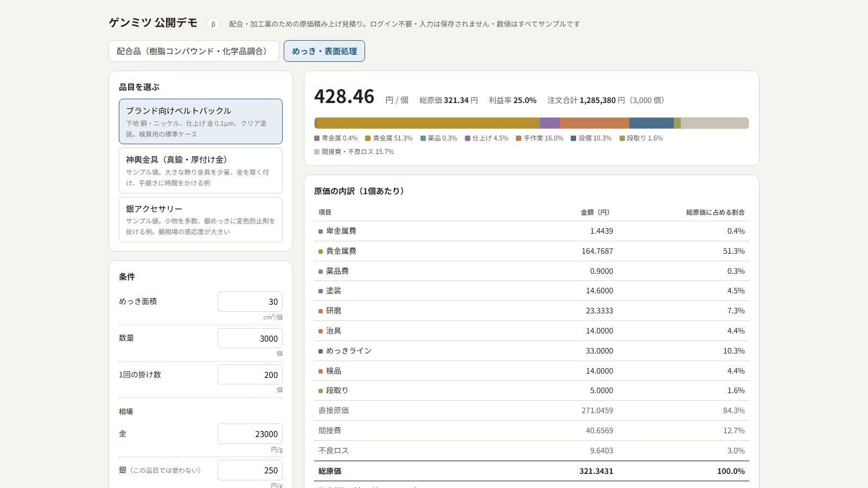Screen dimensions: 868x488
Task: Choose the ブランド向けベルトバックル item card
Action: (x=201, y=121)
